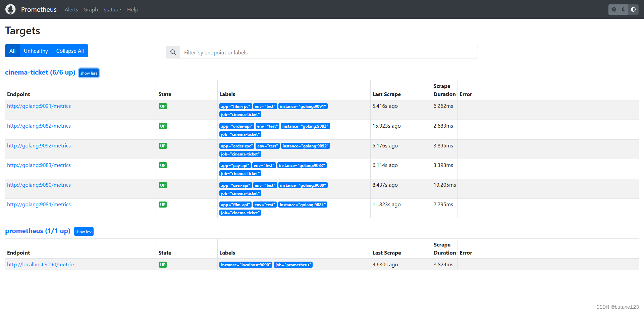
Task: Switch to the browser-preferred theme gear icon
Action: 614,9
